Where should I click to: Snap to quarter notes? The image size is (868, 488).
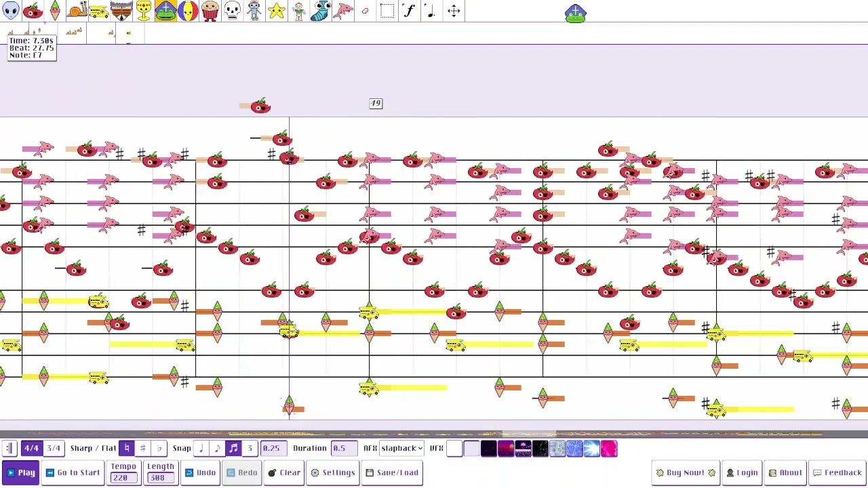point(201,448)
